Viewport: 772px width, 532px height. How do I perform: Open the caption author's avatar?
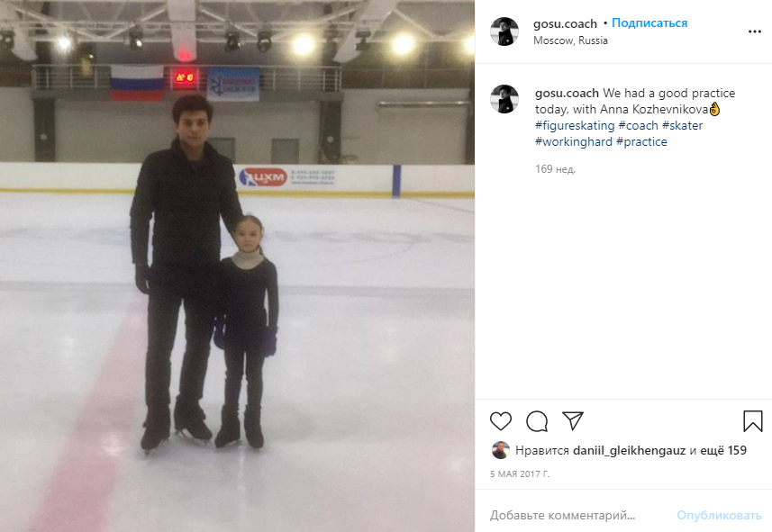tap(504, 99)
